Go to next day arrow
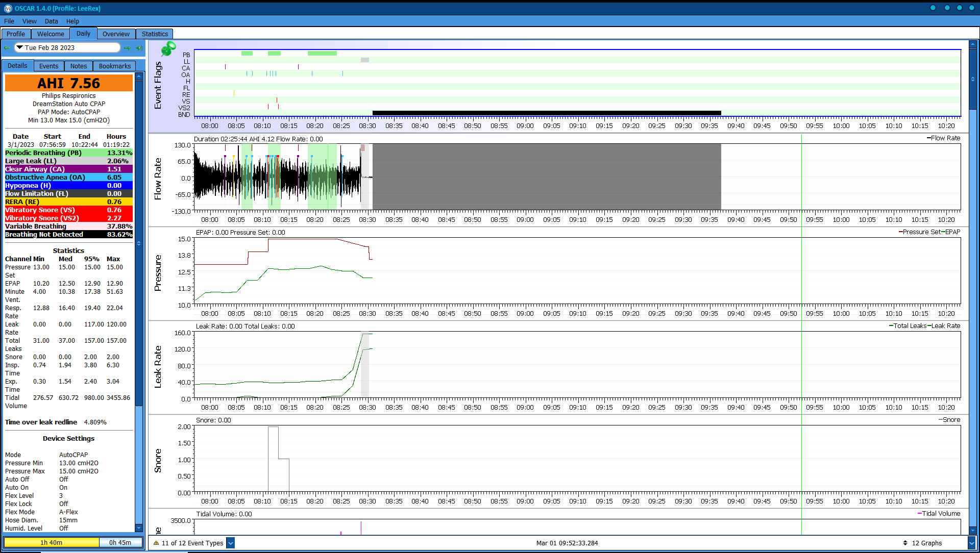980x553 pixels. pyautogui.click(x=127, y=48)
